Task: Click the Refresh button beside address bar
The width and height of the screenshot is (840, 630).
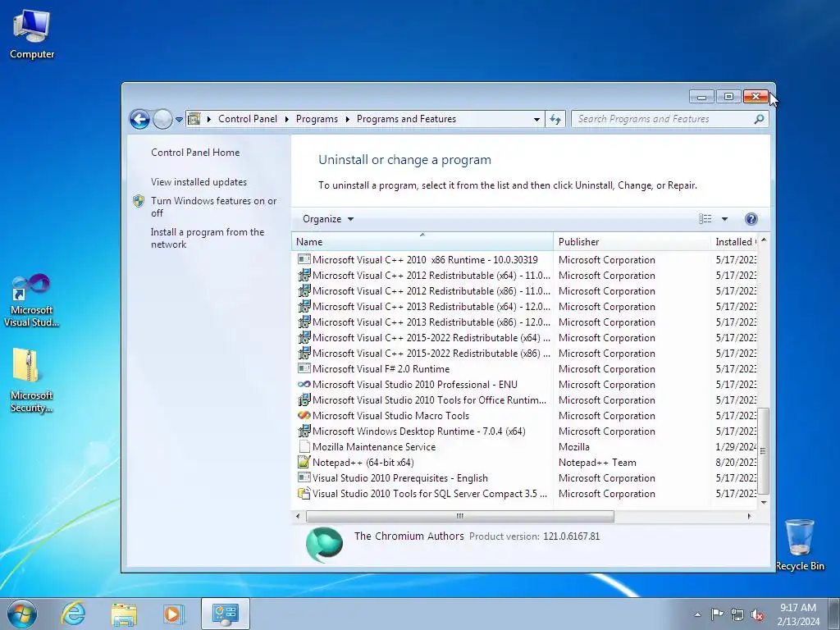Action: [555, 119]
